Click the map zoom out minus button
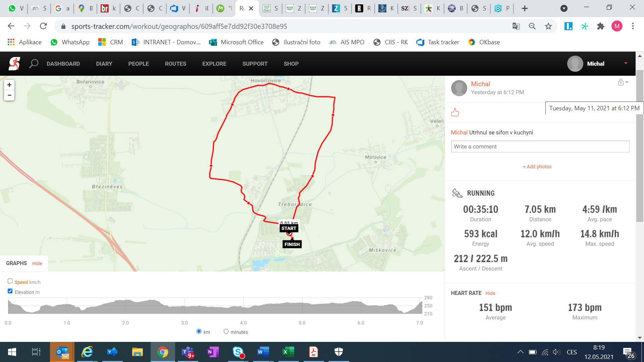The width and height of the screenshot is (644, 362). [9, 96]
